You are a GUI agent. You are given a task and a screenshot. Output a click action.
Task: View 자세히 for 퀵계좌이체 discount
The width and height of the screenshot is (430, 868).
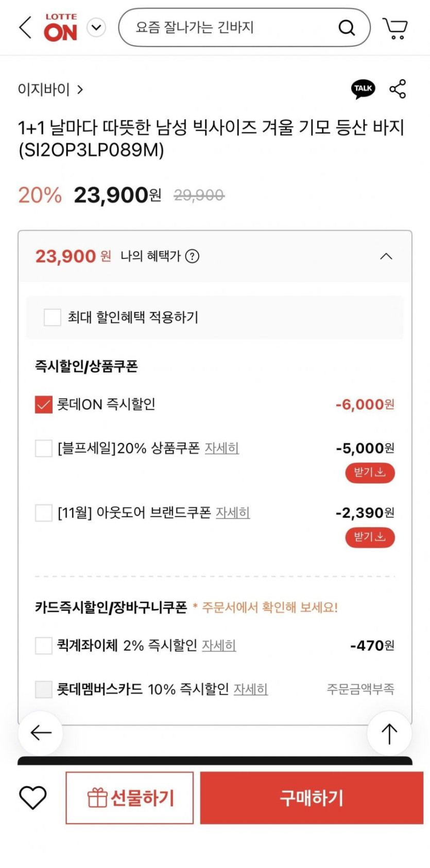pos(219,645)
